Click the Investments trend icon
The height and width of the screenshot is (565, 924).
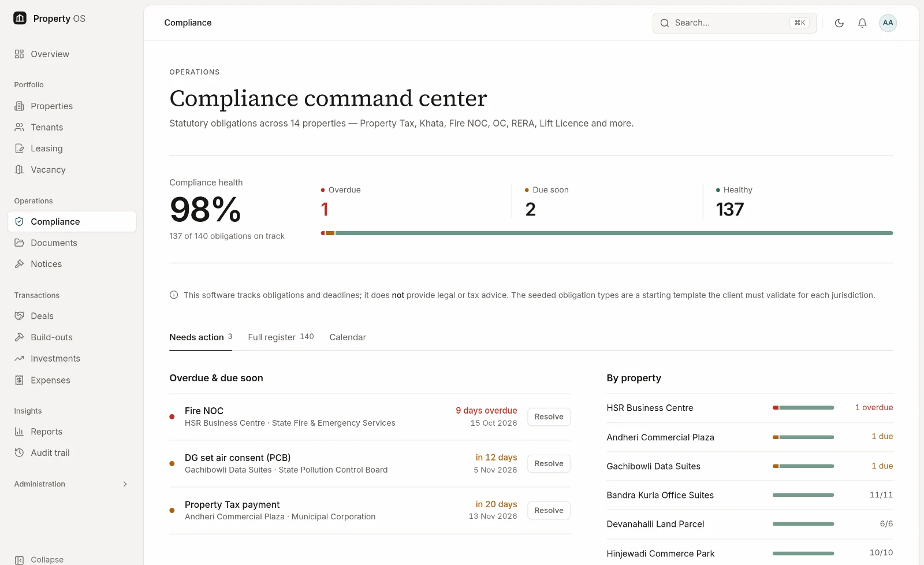point(19,359)
